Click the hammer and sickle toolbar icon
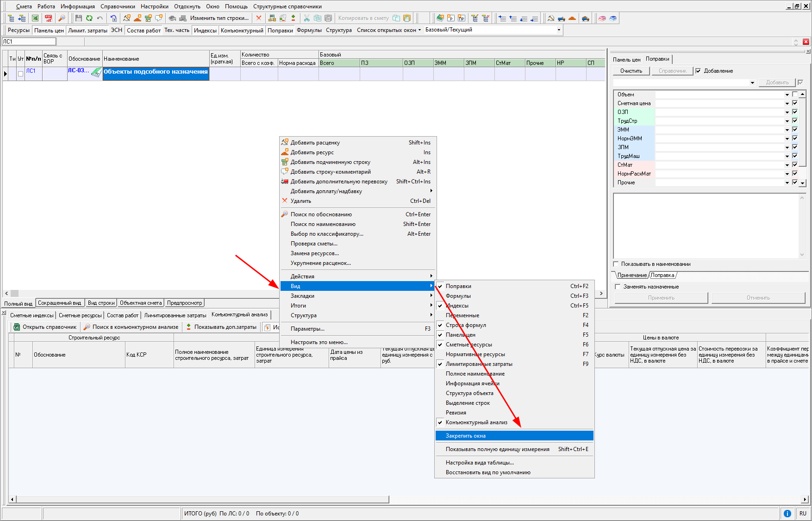This screenshot has width=812, height=521. (551, 18)
